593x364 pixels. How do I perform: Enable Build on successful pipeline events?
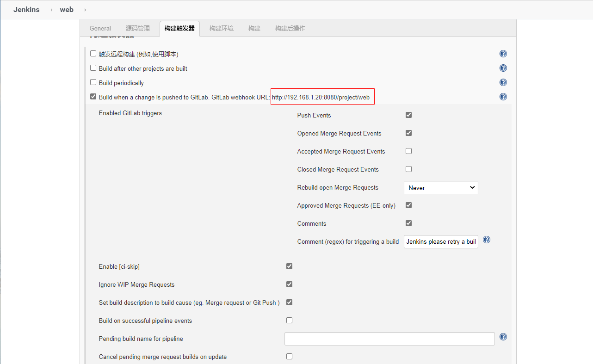pyautogui.click(x=290, y=320)
